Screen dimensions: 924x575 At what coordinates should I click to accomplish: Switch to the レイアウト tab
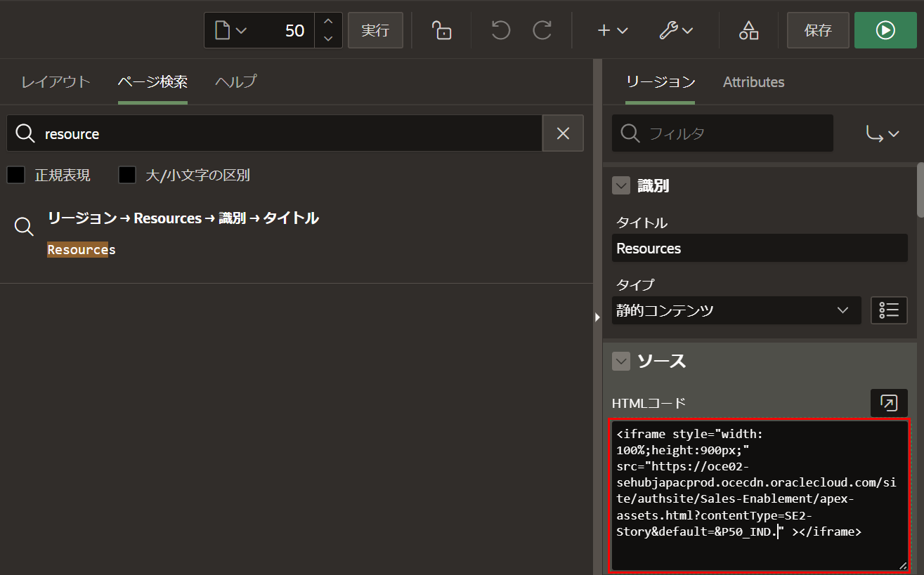[56, 82]
